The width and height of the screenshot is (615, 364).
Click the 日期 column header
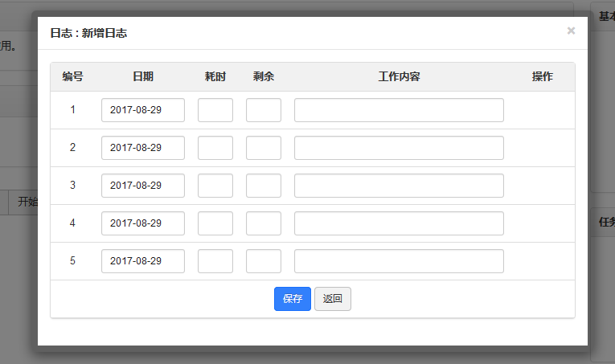143,76
